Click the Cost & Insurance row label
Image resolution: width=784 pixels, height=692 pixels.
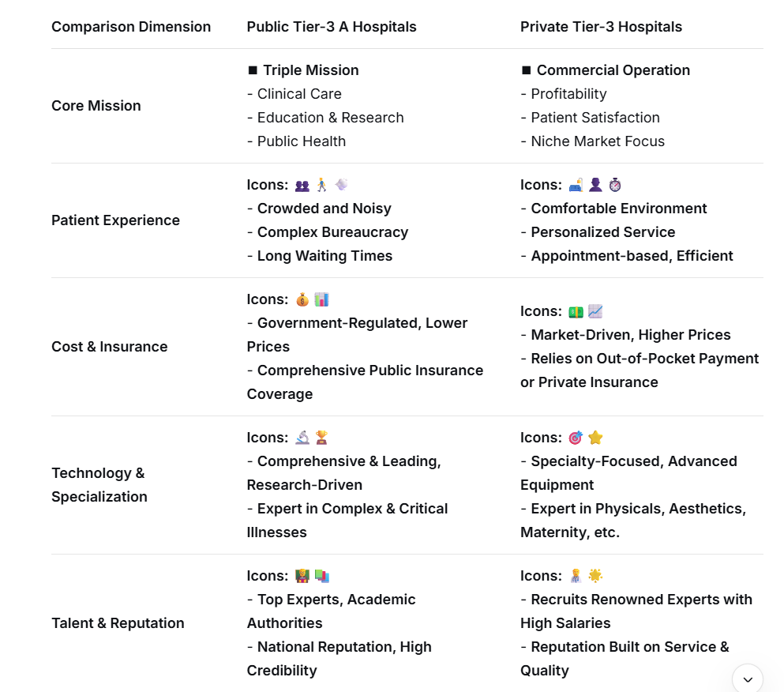click(x=110, y=347)
